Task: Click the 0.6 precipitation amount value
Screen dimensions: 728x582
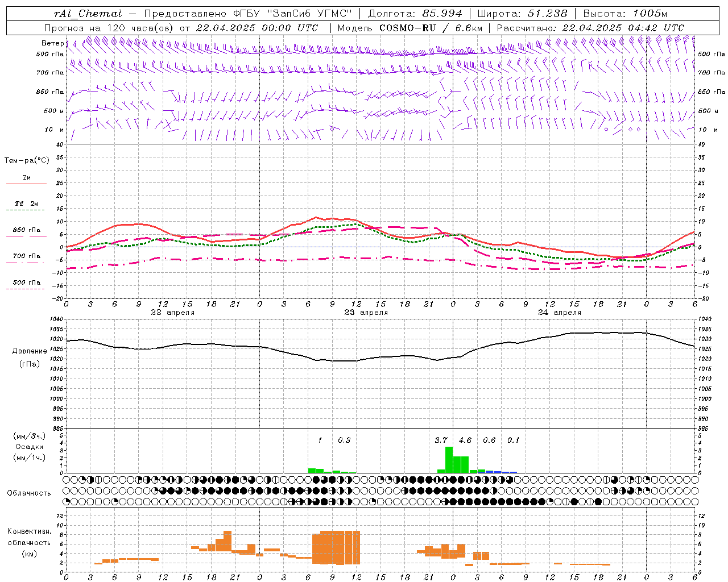Action: [x=489, y=440]
